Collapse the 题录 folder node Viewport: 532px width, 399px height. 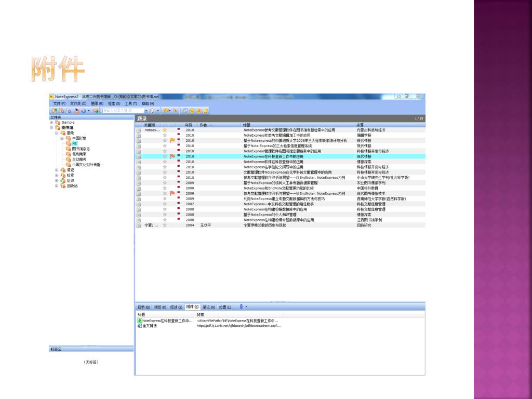tap(57, 133)
